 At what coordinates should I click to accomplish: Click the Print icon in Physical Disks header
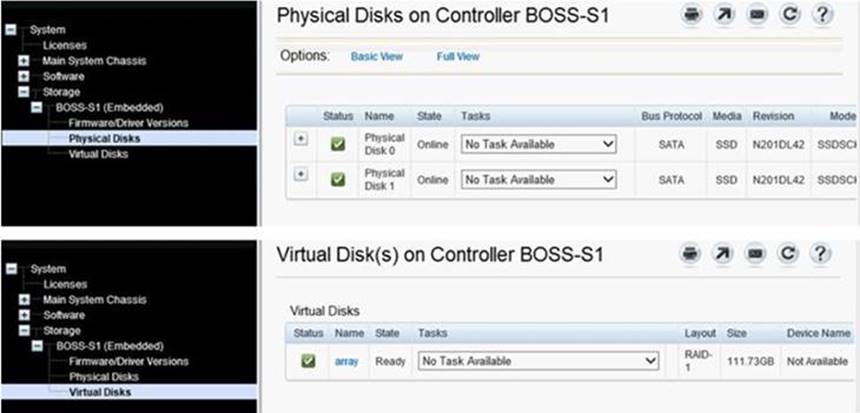pyautogui.click(x=692, y=15)
